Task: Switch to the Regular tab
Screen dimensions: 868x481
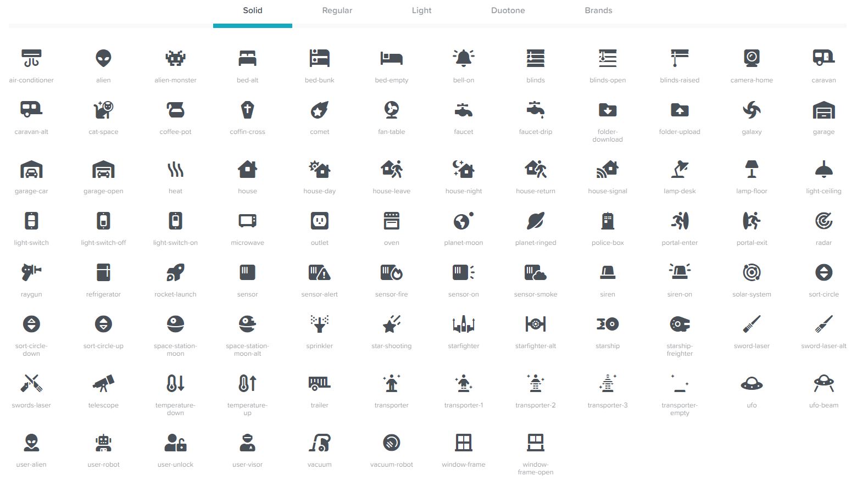Action: pos(337,10)
